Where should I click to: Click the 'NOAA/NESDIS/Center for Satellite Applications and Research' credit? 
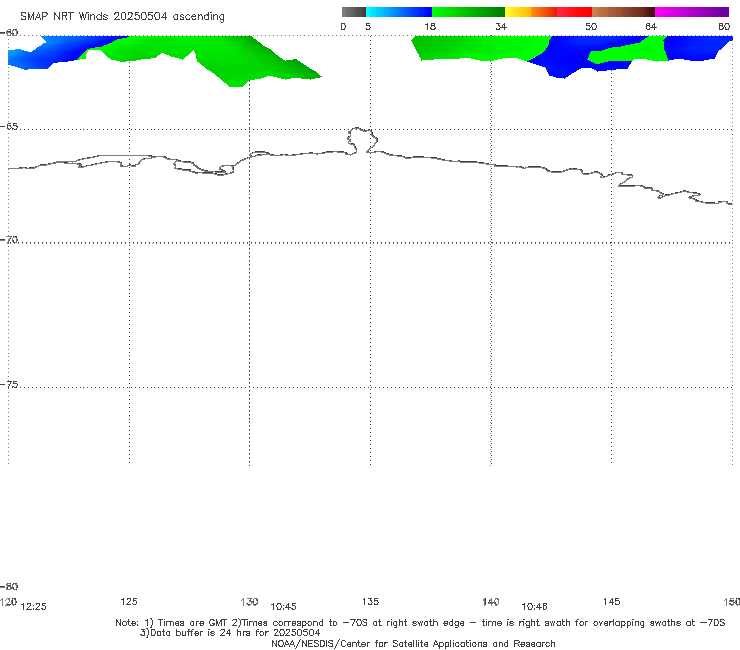[x=413, y=643]
